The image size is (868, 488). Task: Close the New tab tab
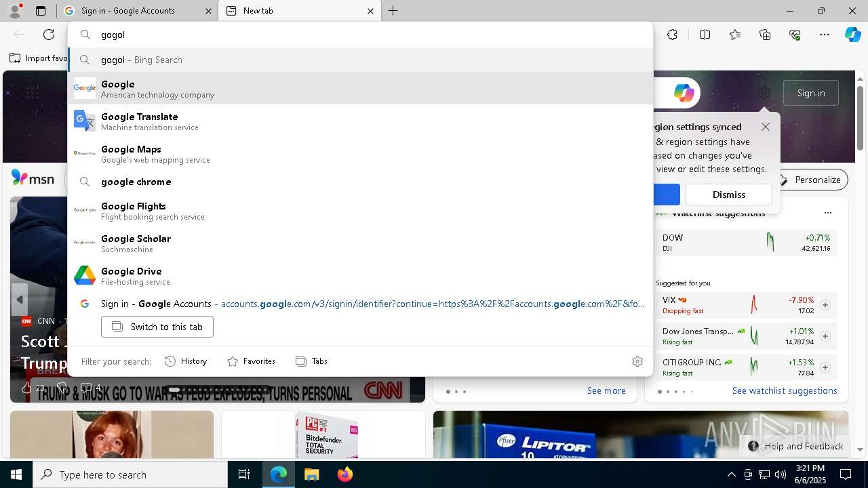pos(370,11)
